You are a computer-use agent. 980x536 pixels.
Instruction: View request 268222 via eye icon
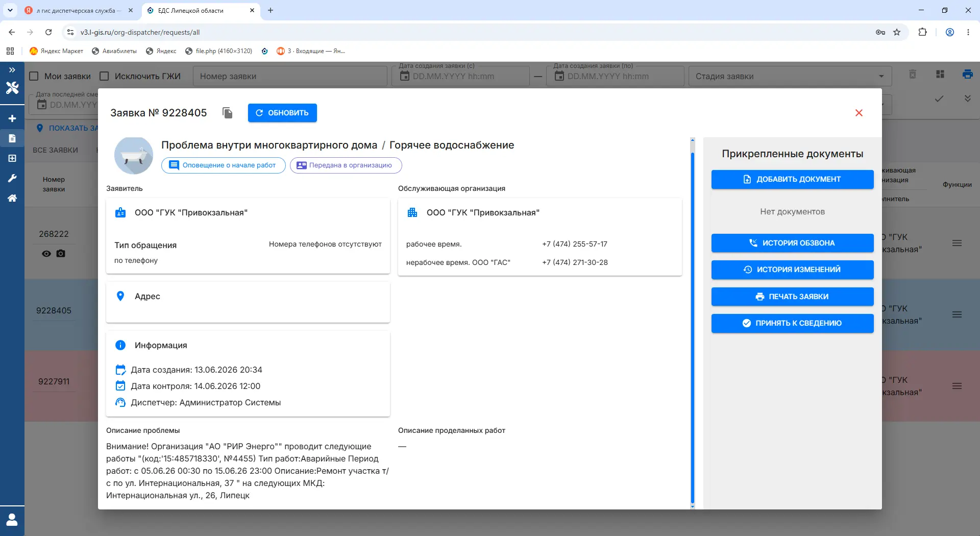46,254
